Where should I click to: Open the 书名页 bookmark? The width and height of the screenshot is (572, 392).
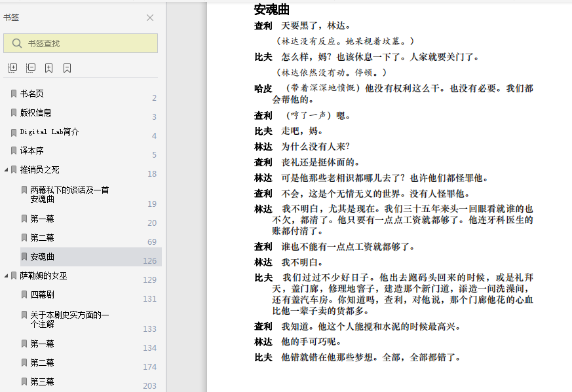(31, 94)
